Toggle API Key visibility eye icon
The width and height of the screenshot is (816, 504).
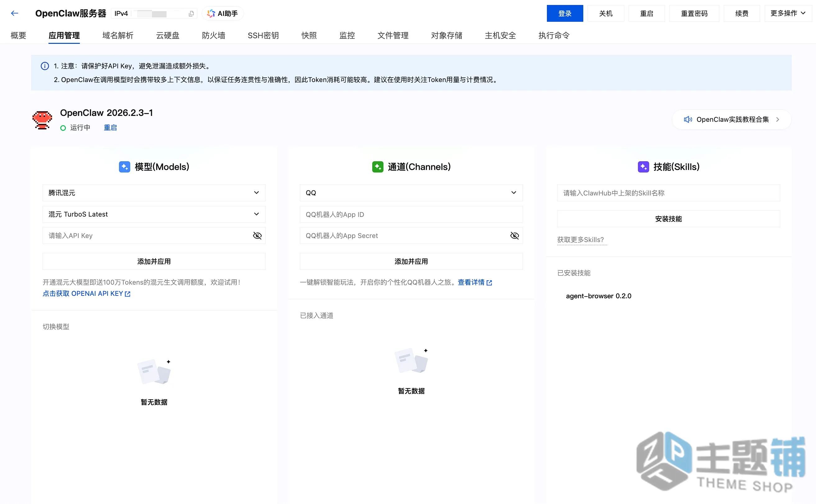click(257, 236)
